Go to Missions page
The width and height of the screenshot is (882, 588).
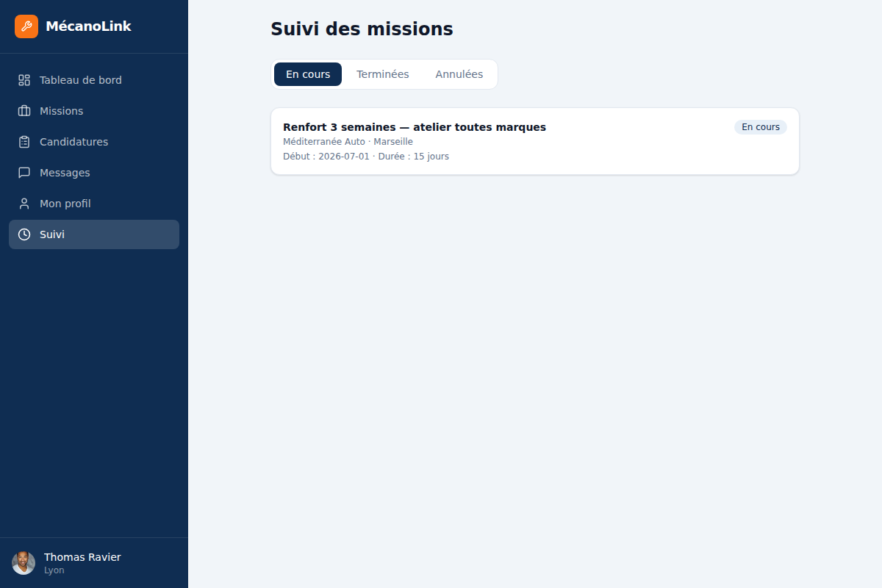[x=94, y=111]
